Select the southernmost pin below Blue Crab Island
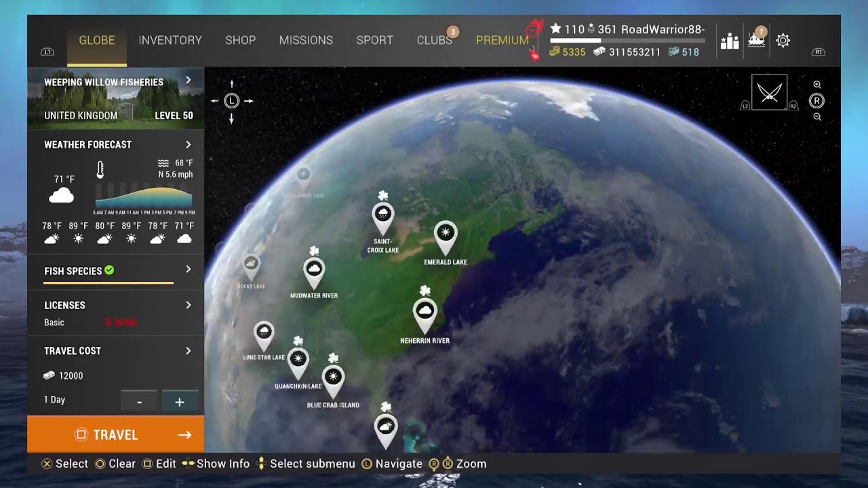 (x=386, y=431)
